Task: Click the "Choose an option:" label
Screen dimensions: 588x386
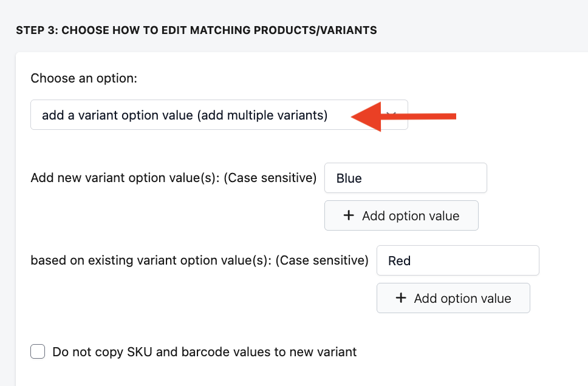Action: point(84,78)
